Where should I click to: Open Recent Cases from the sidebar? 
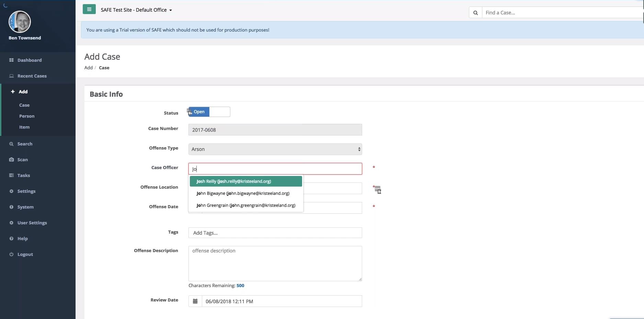[32, 76]
